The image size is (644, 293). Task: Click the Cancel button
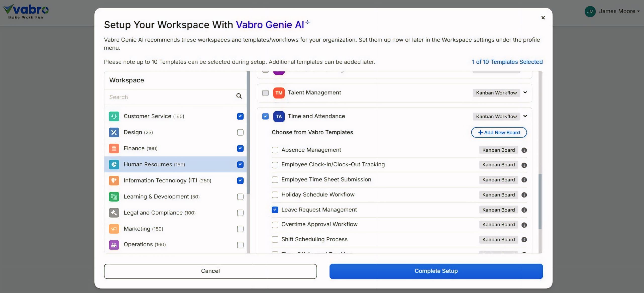coord(210,271)
